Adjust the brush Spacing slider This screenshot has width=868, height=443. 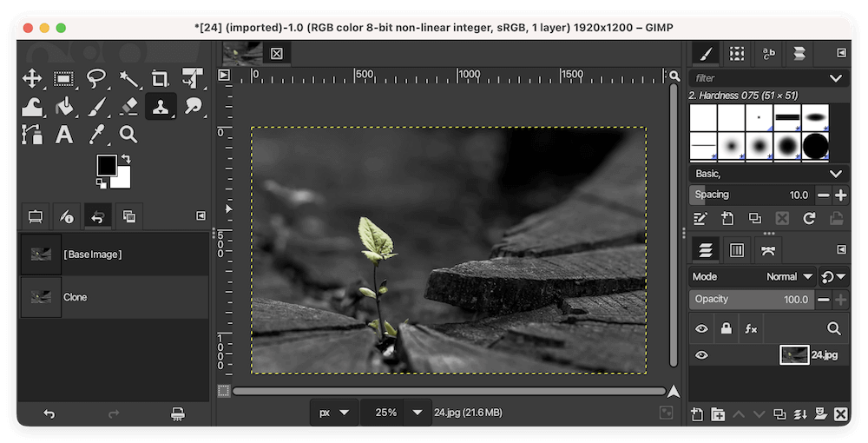point(752,195)
